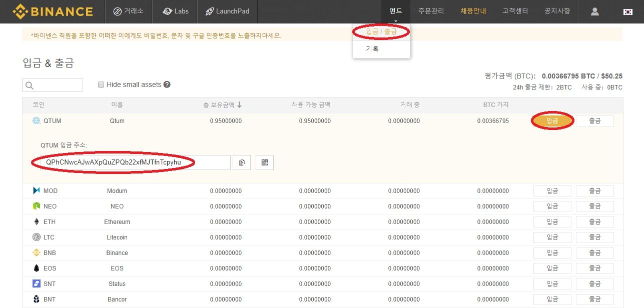Click the Binance logo

[53, 11]
